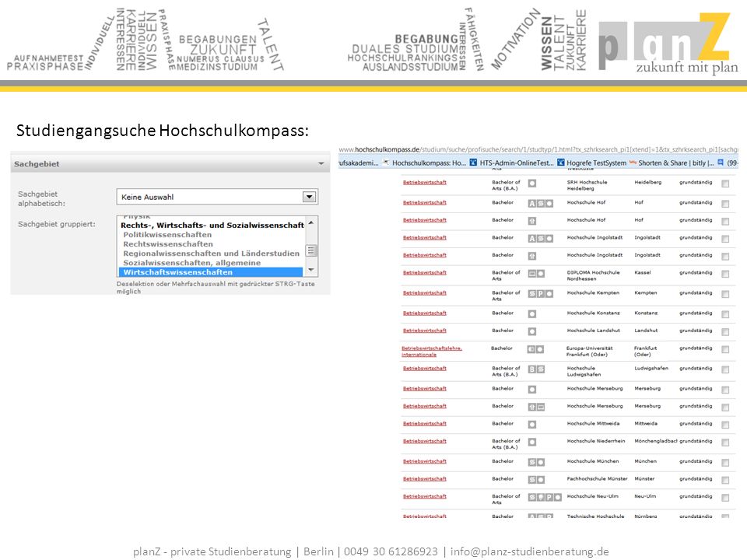Enable the Fachhochschule Münster row checkbox
The height and width of the screenshot is (560, 747).
point(725,481)
